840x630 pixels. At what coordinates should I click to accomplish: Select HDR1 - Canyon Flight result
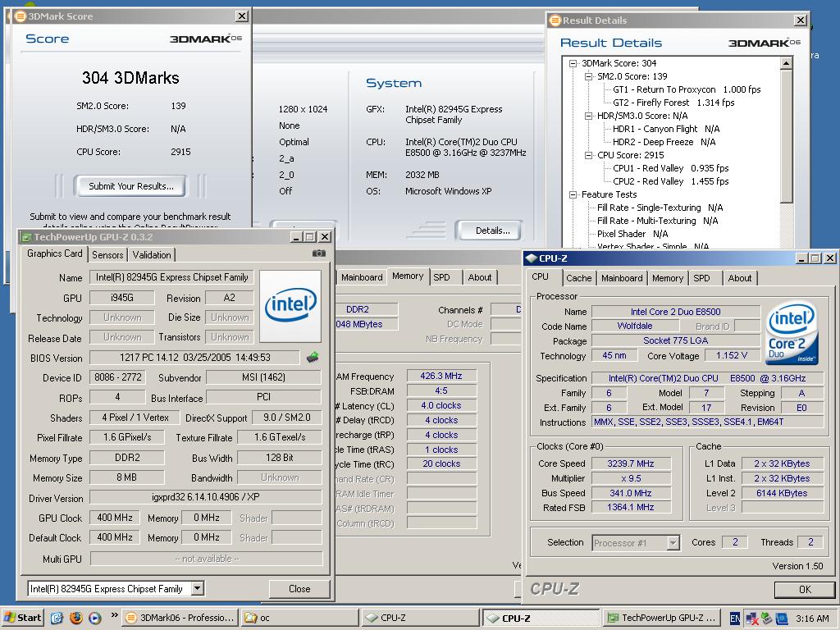[666, 129]
